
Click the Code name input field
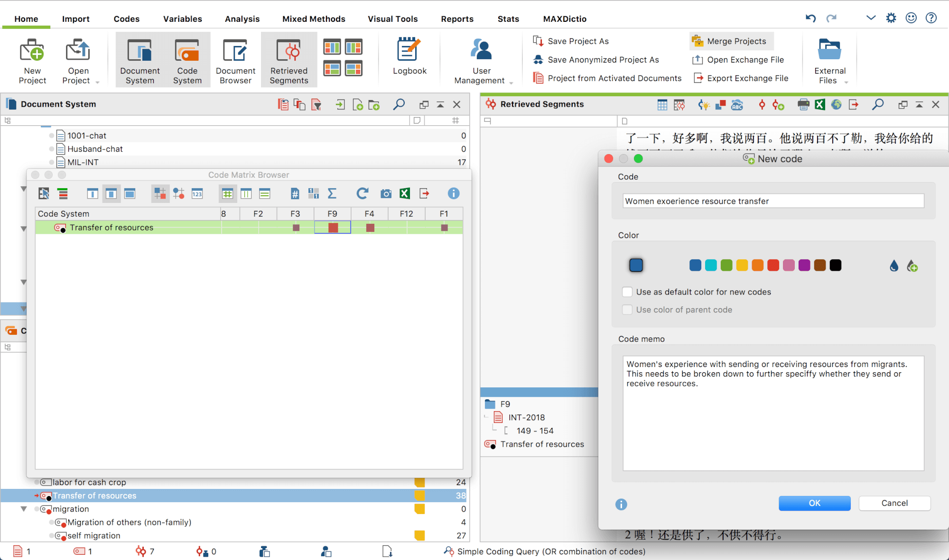(x=773, y=201)
